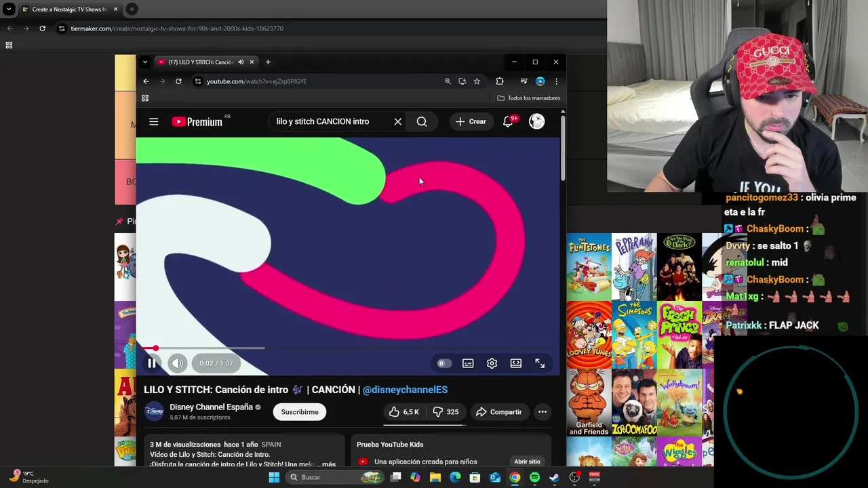The image size is (868, 488).
Task: Open the Chrome profile avatar
Action: click(540, 81)
